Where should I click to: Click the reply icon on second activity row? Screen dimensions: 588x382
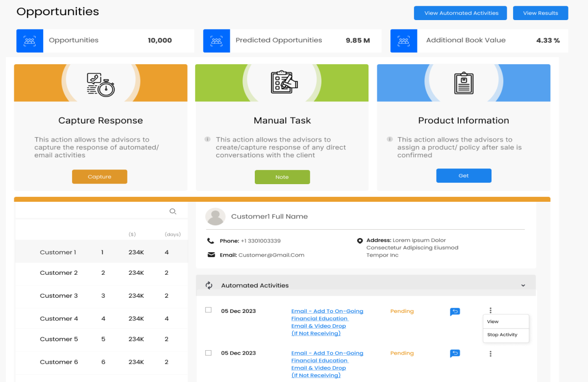[x=455, y=354]
